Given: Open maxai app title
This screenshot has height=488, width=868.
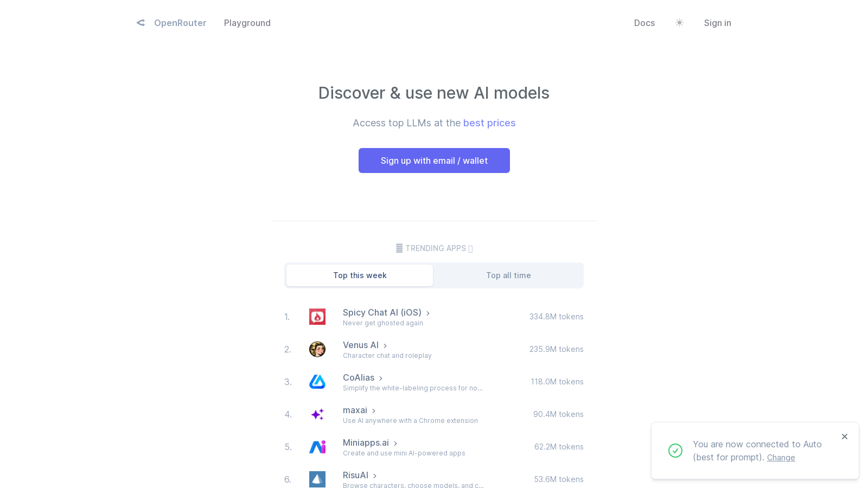Looking at the screenshot, I should click(x=355, y=410).
